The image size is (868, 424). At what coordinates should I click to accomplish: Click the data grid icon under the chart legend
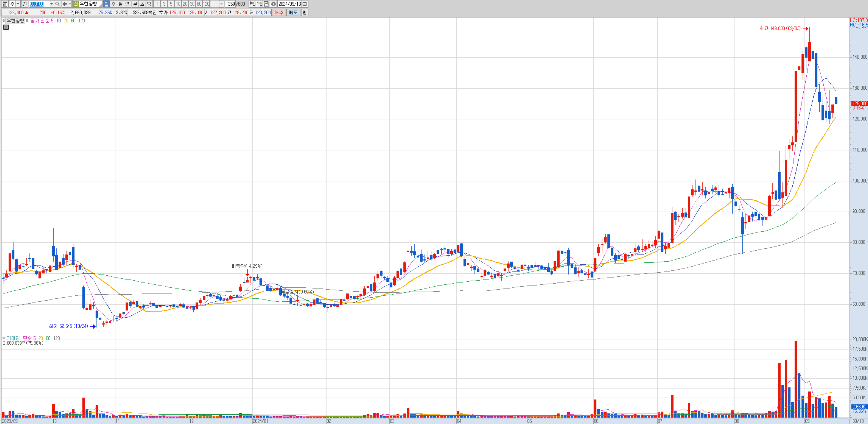pyautogui.click(x=6, y=27)
